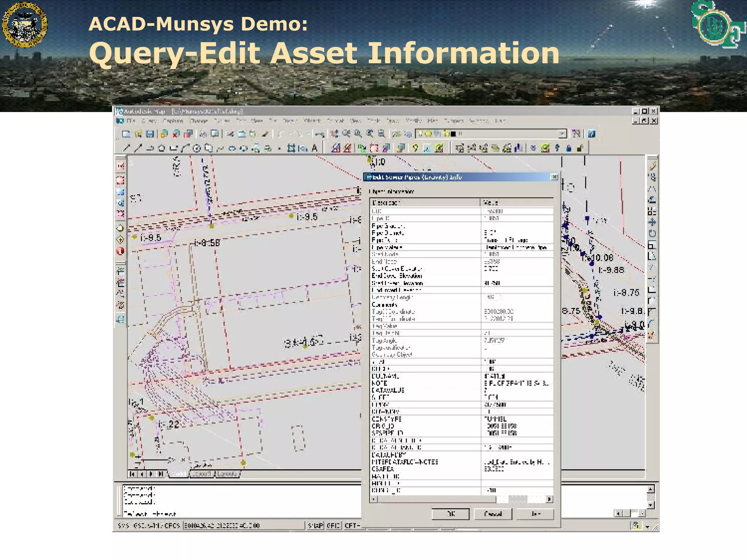Viewport: 747px width, 560px height.
Task: Click the Match properties brush icon
Action: pyautogui.click(x=265, y=134)
